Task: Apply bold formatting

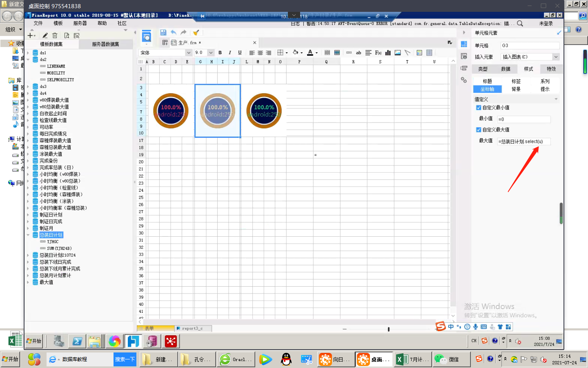Action: 220,53
